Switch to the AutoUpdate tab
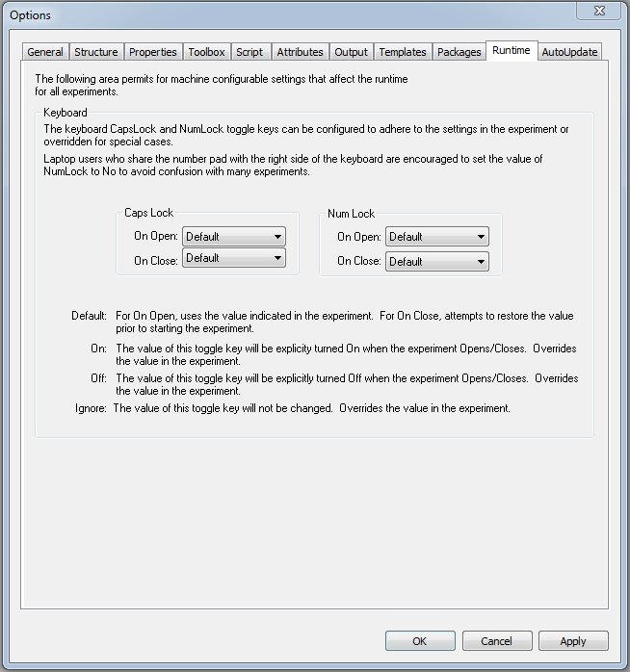Viewport: 630px width, 672px height. coord(569,52)
